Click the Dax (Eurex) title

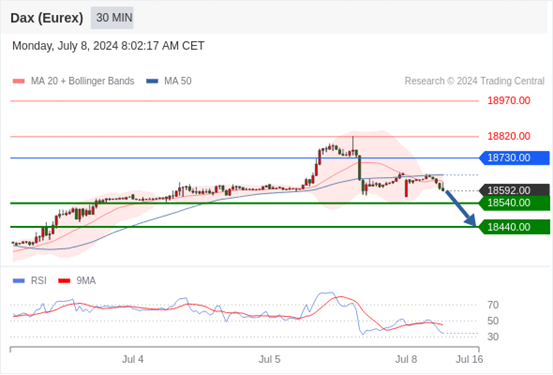pos(47,18)
